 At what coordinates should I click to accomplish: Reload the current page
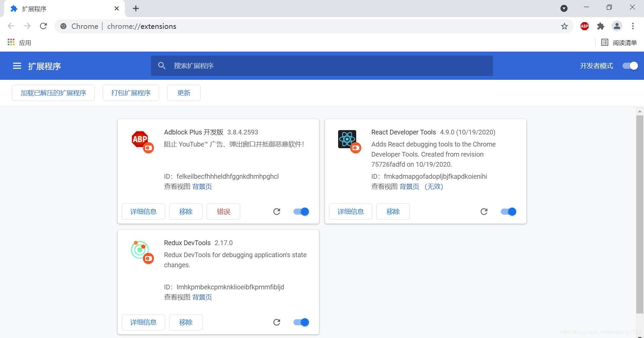coord(43,26)
